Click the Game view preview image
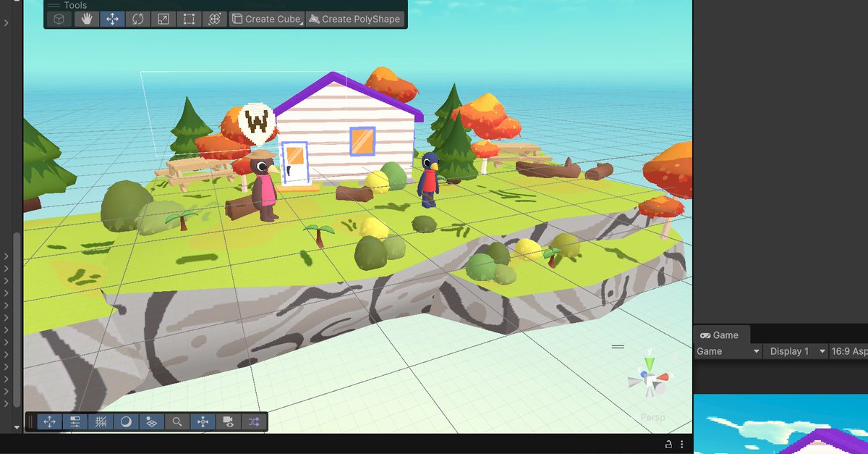 (x=780, y=424)
